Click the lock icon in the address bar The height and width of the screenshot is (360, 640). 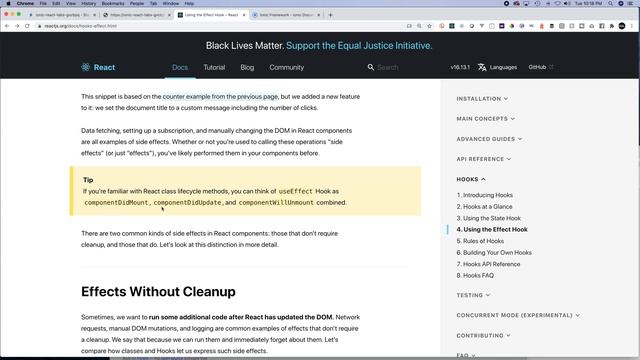40,26
